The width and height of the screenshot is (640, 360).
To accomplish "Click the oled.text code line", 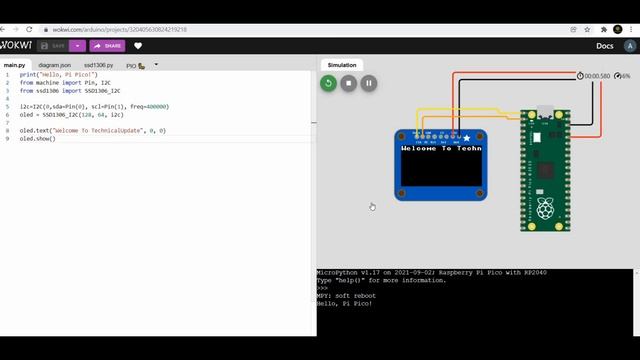I will coord(93,131).
